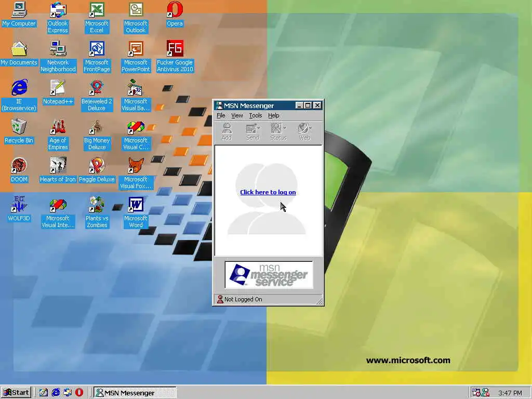Select the Network Neighborhood icon
The width and height of the screenshot is (532, 399).
[58, 57]
